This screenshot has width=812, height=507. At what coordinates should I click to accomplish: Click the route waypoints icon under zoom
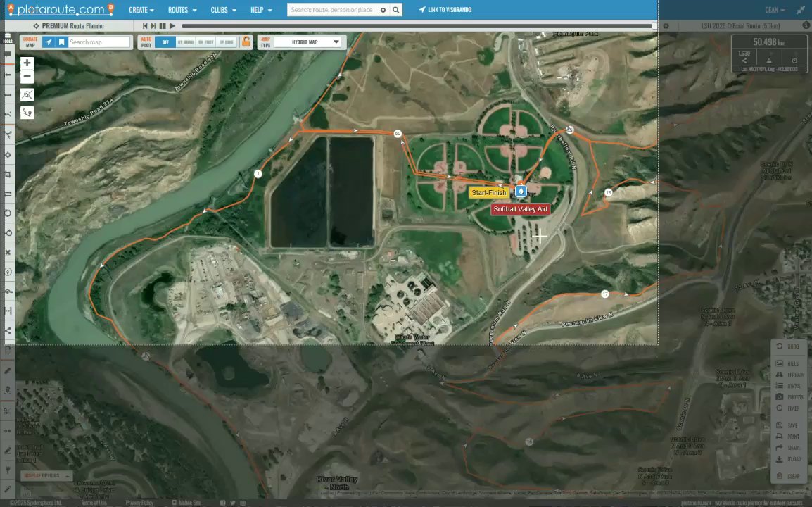[x=27, y=112]
